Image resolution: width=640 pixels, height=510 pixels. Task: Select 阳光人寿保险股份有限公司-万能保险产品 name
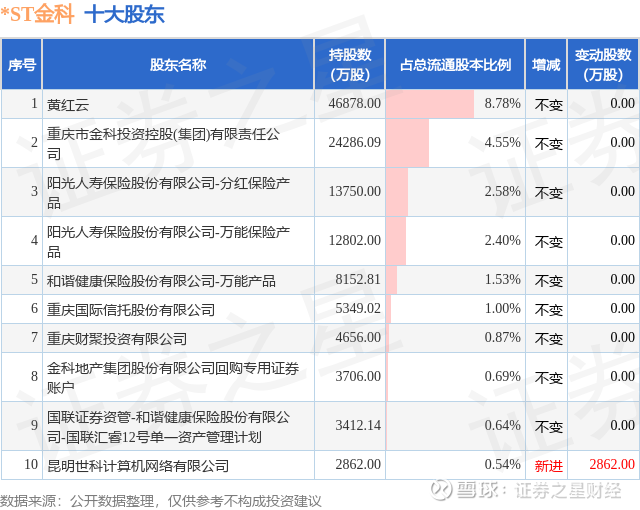tap(168, 241)
